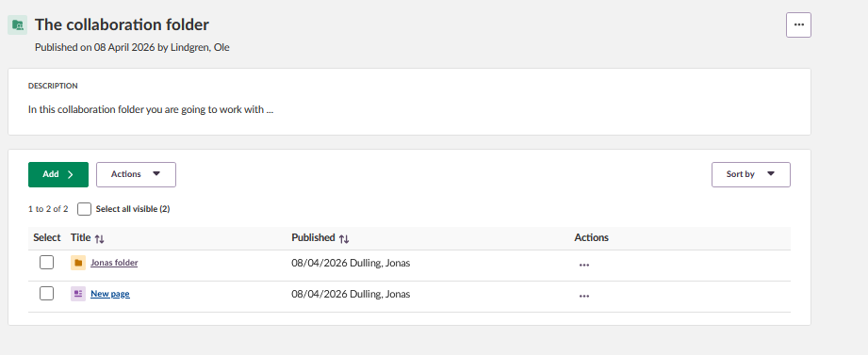The height and width of the screenshot is (355, 868).
Task: Open the Sort by dropdown
Action: pos(750,174)
